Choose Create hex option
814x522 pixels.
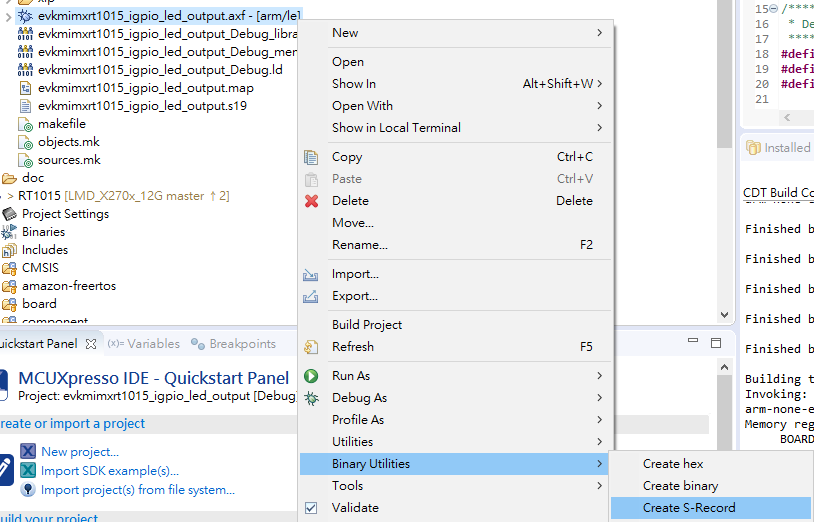[673, 464]
